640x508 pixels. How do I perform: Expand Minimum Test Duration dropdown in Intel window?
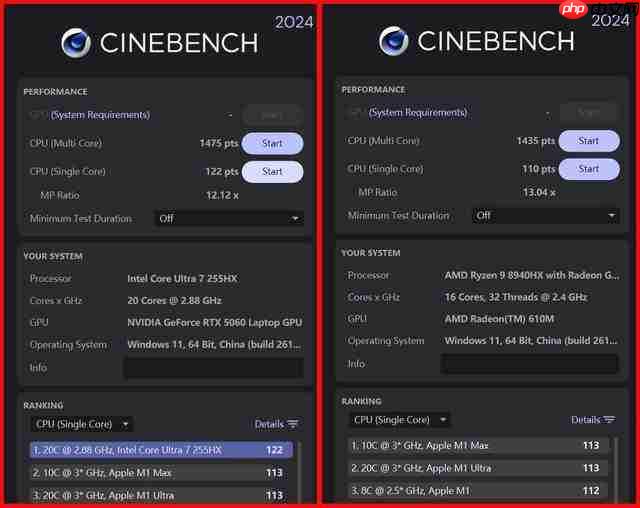click(x=229, y=218)
